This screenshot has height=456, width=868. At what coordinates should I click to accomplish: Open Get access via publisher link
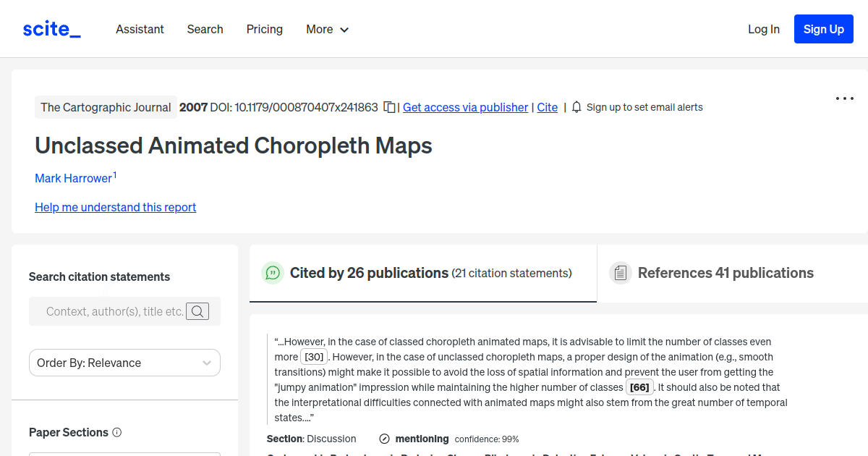pos(465,107)
